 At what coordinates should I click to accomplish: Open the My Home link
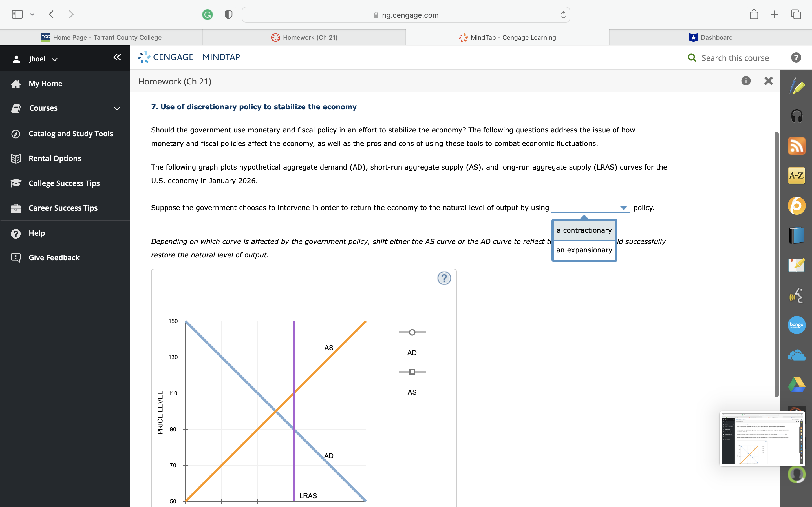click(x=45, y=83)
